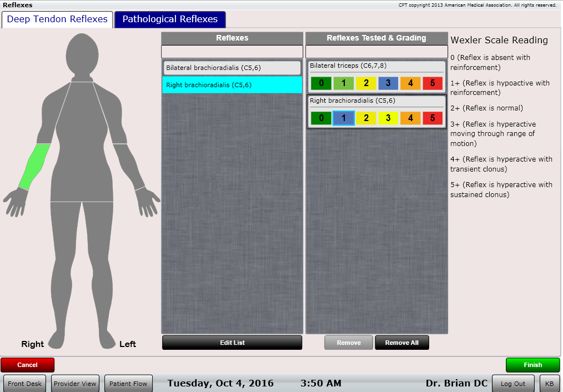
Task: Pick grade 1 for Right brachioradialis
Action: pos(343,118)
